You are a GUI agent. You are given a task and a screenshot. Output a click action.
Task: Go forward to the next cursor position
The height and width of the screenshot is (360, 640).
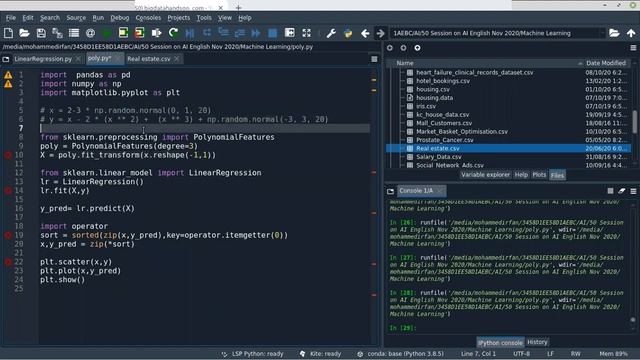pos(380,33)
